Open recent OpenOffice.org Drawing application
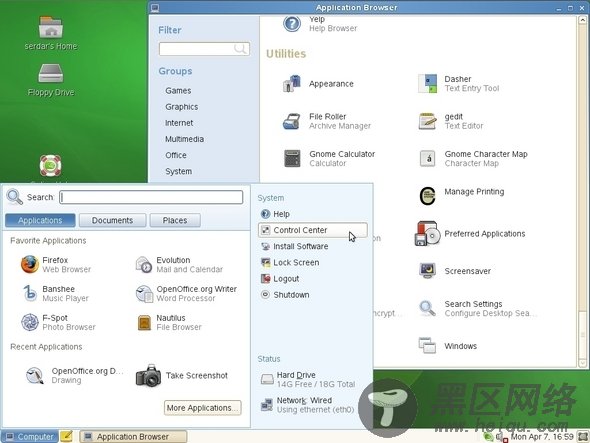The image size is (590, 443). coord(74,375)
